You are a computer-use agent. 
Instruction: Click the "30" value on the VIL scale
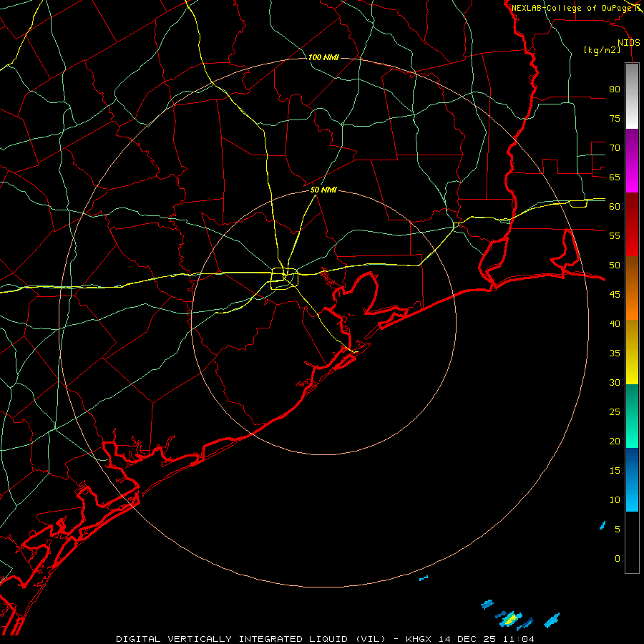615,382
